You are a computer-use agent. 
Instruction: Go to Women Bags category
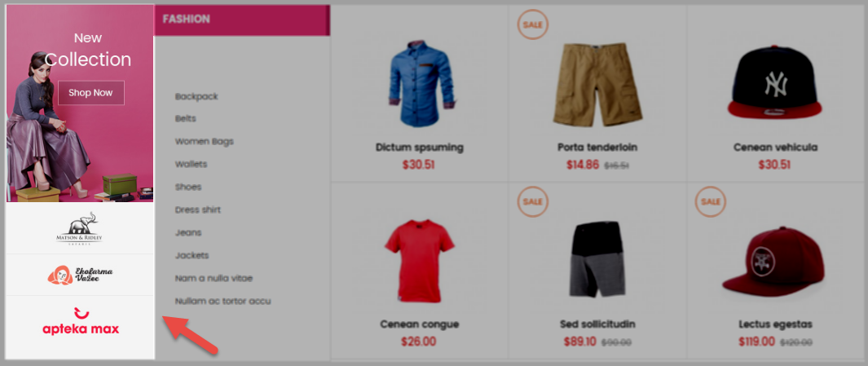pos(205,141)
